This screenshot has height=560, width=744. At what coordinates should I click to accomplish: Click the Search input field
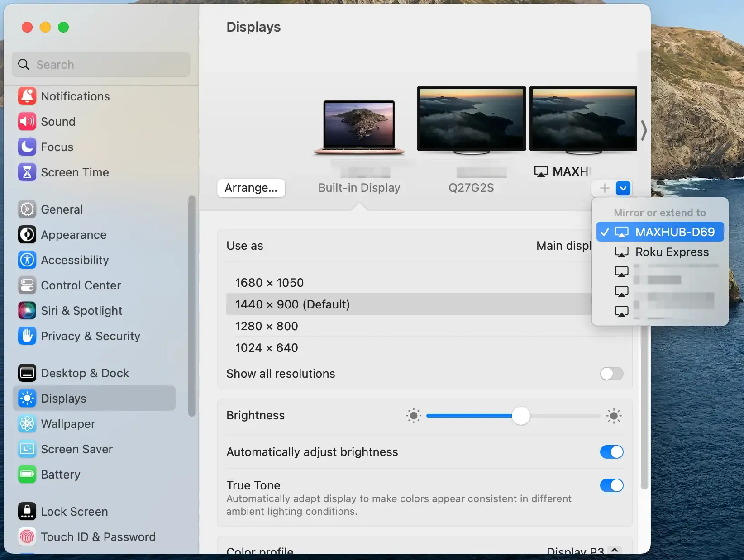coord(101,65)
